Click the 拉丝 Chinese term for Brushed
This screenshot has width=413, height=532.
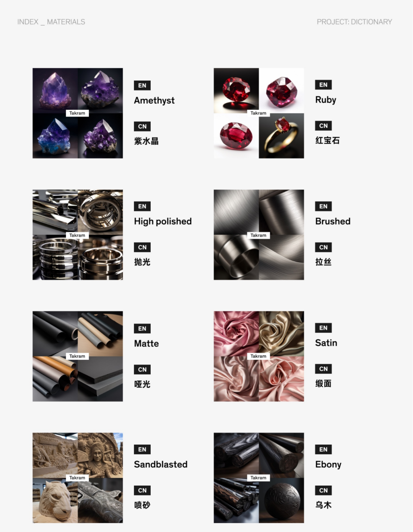[324, 262]
